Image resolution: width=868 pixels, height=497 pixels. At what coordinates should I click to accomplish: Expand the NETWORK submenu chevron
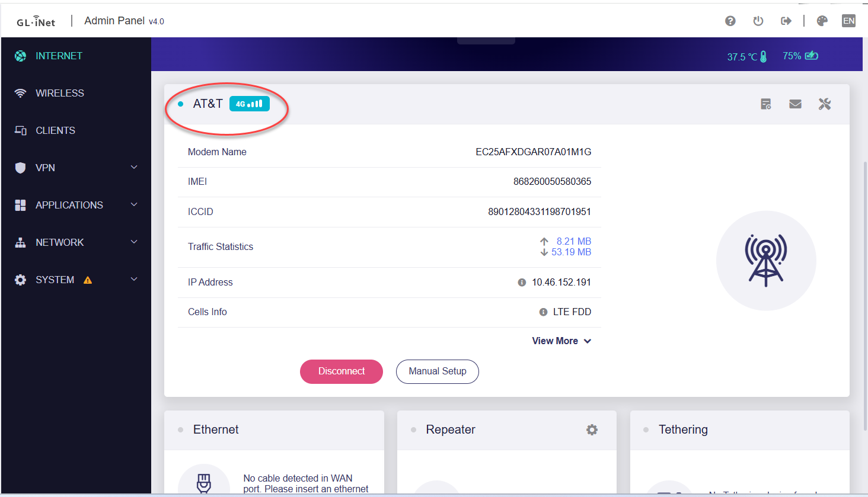point(134,242)
